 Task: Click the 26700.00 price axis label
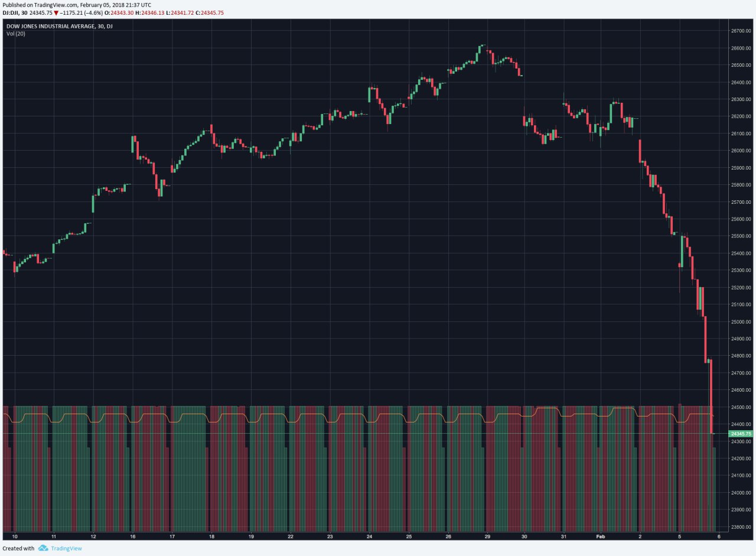coord(741,31)
